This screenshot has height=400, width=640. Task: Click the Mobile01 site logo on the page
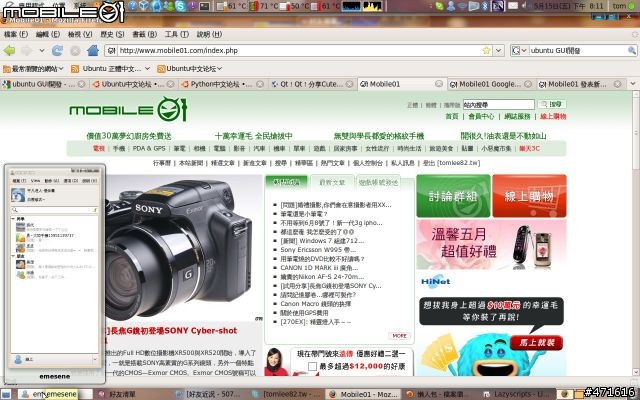(128, 109)
